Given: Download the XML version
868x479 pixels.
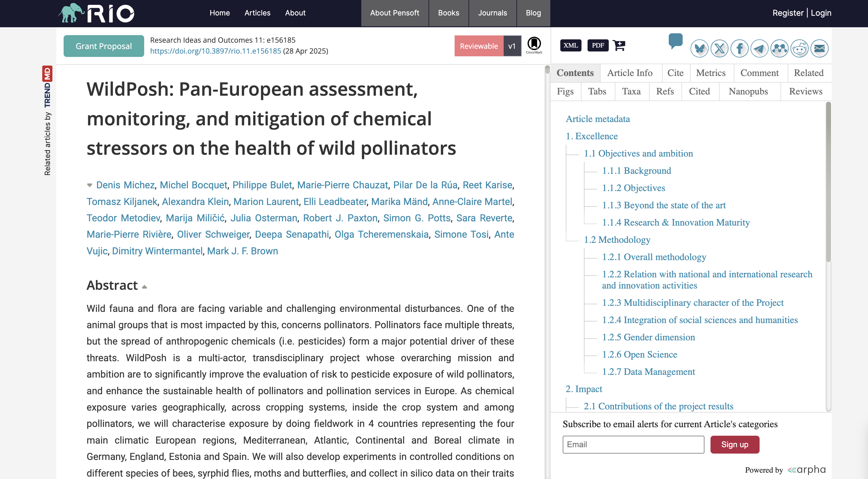Looking at the screenshot, I should click(x=571, y=45).
